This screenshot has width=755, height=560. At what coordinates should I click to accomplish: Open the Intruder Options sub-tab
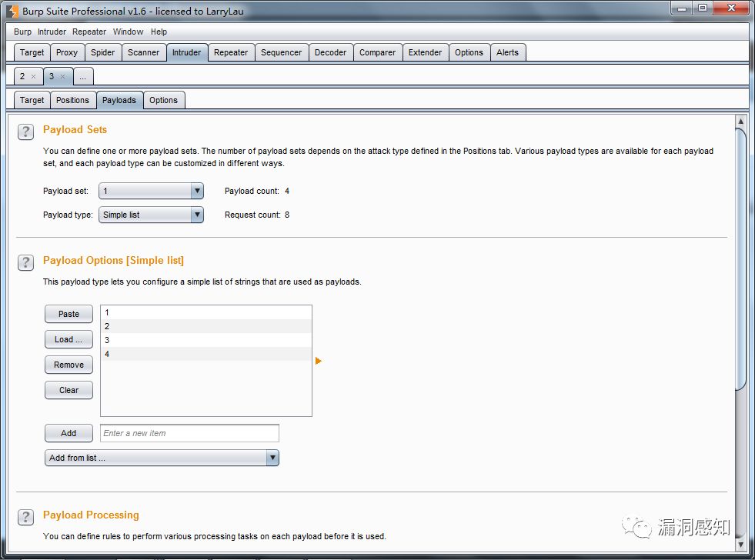click(x=164, y=100)
